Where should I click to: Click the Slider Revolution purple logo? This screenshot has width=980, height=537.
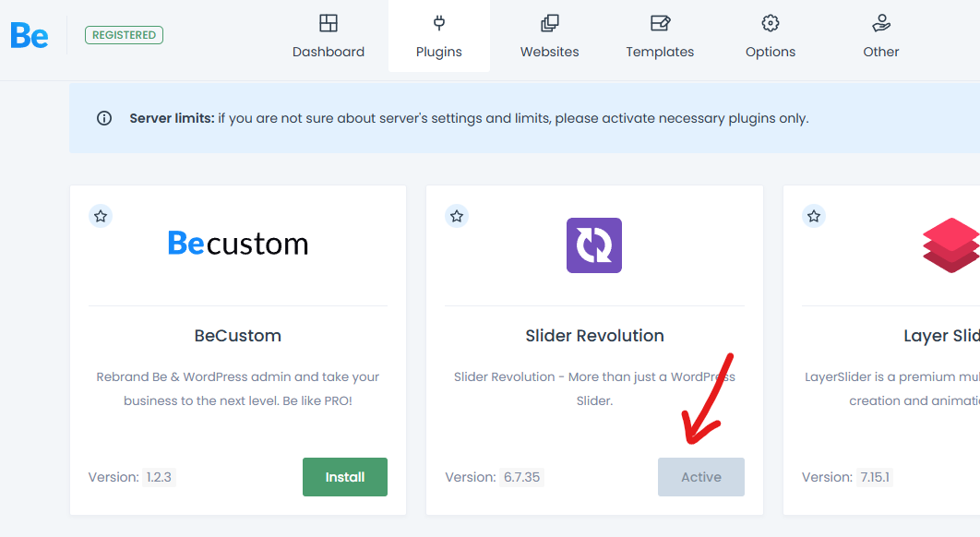tap(593, 245)
